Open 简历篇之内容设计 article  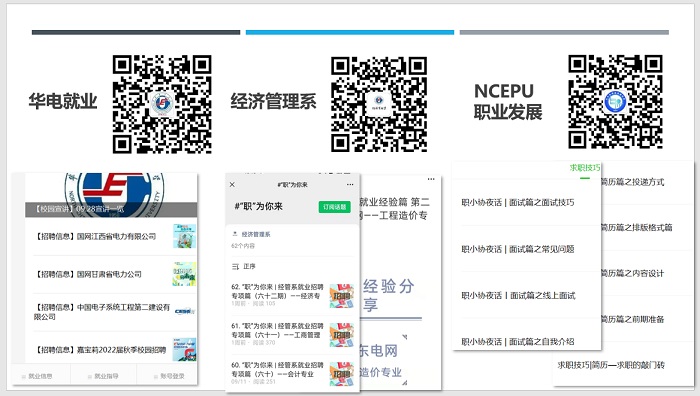click(x=633, y=273)
